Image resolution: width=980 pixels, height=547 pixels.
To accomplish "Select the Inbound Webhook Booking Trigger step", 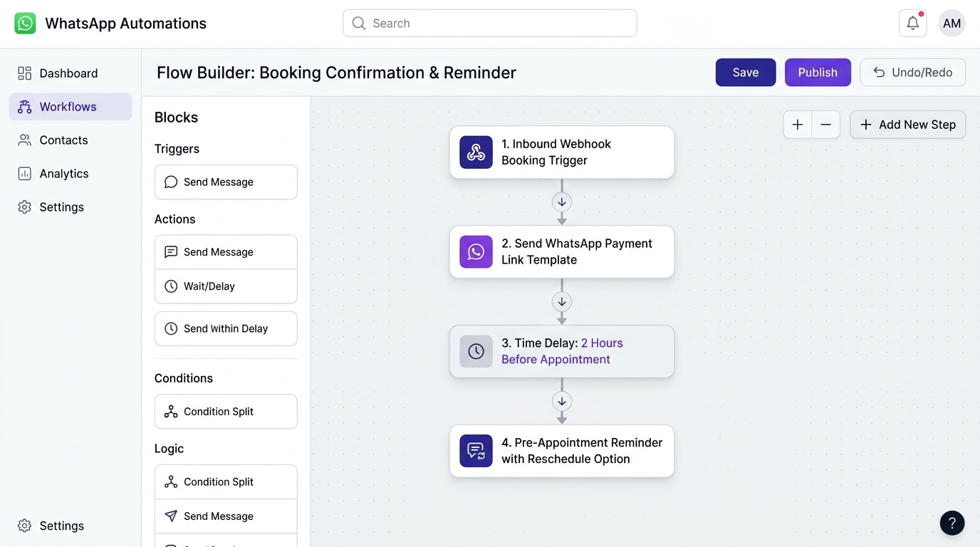I will pyautogui.click(x=562, y=152).
